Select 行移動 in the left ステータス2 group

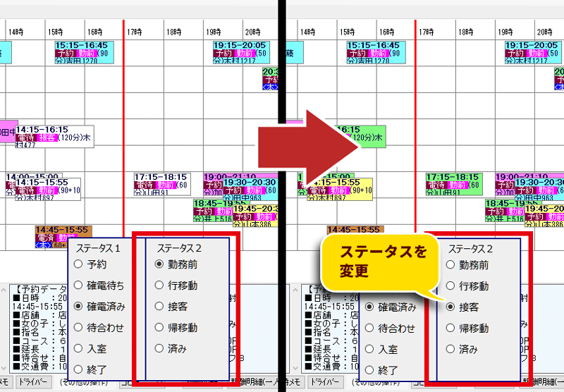(x=159, y=286)
